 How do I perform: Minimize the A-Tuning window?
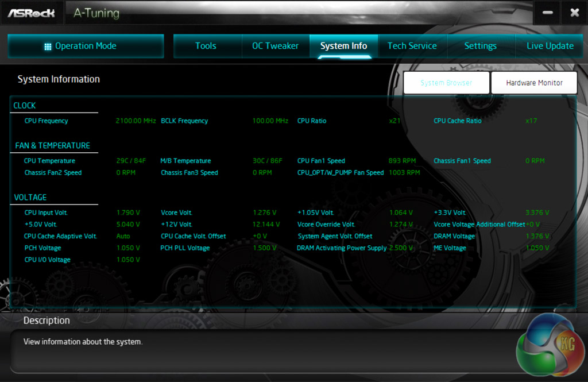point(547,13)
